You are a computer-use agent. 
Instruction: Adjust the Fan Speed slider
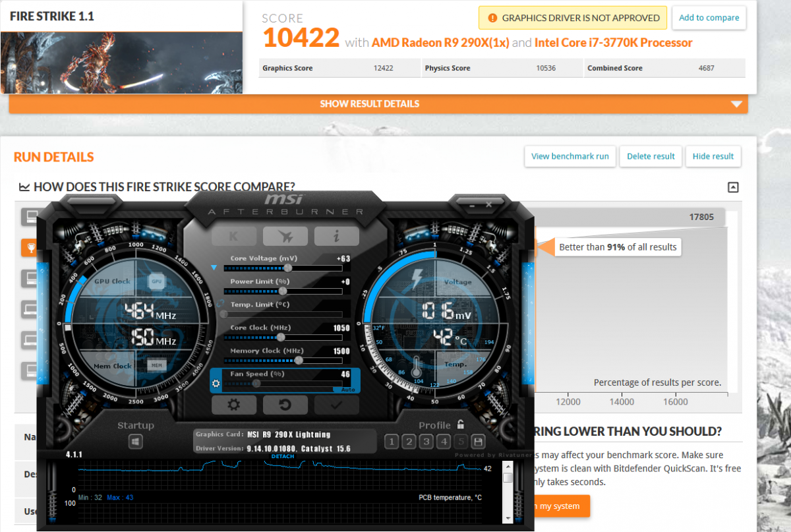coord(283,384)
